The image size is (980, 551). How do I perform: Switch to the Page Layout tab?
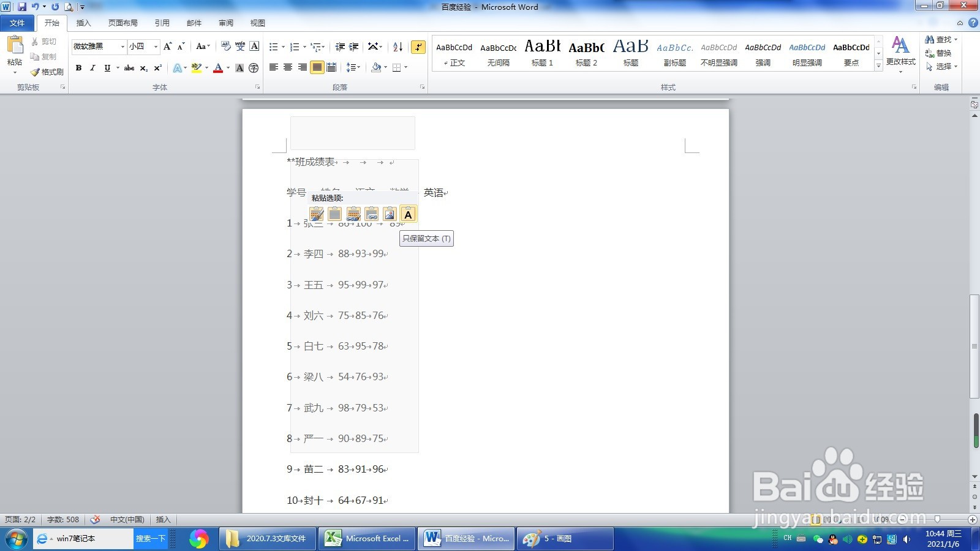123,23
